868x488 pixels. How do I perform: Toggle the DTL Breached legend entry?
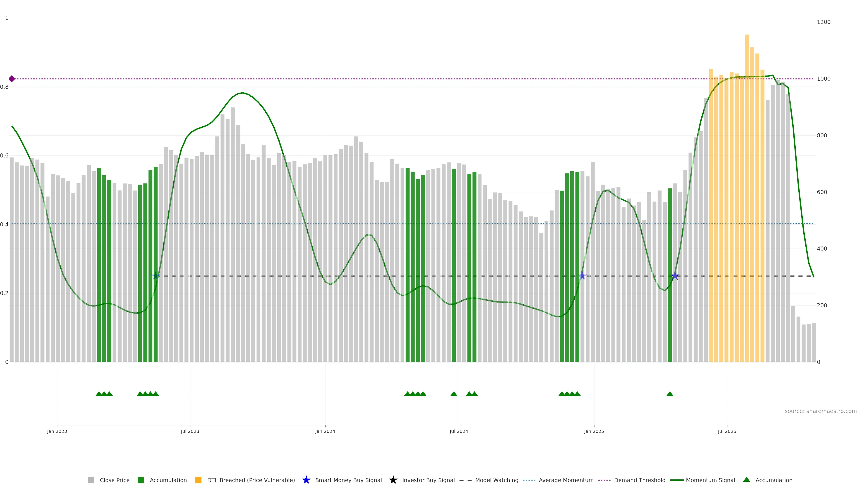pos(251,480)
